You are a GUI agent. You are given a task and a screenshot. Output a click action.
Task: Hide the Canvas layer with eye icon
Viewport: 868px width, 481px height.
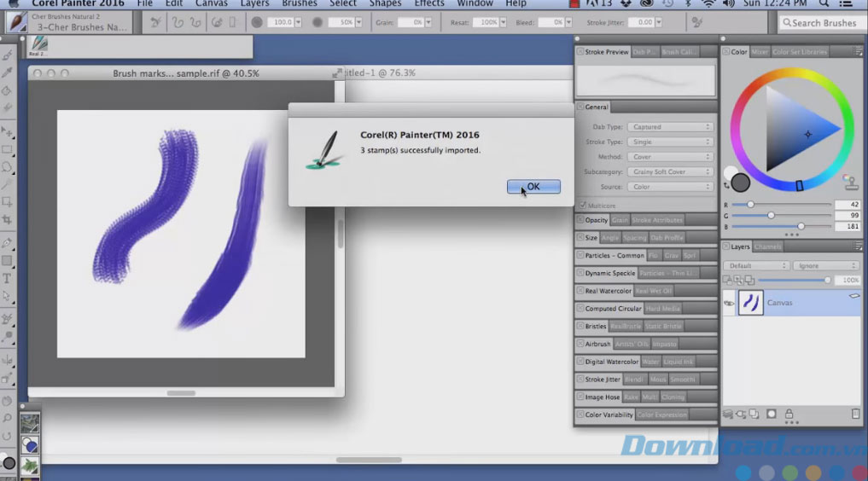pos(729,303)
